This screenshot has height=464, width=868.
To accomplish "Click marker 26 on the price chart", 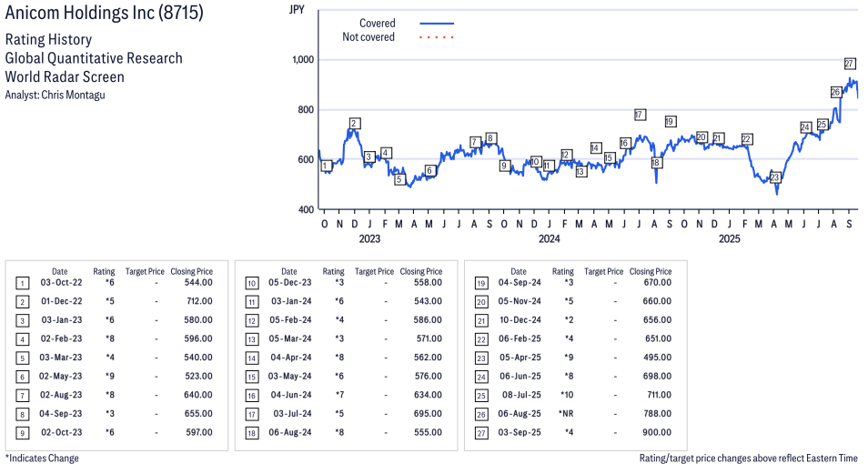I will pos(836,92).
